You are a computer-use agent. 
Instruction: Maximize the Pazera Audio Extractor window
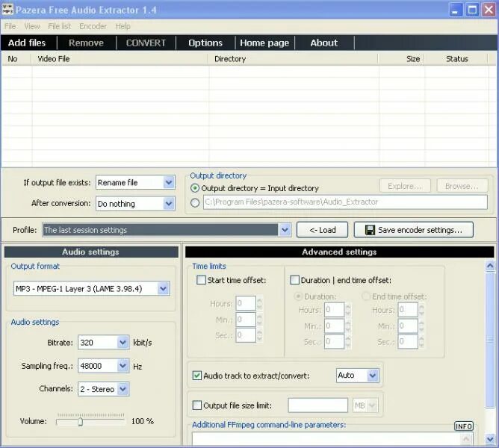coord(472,10)
